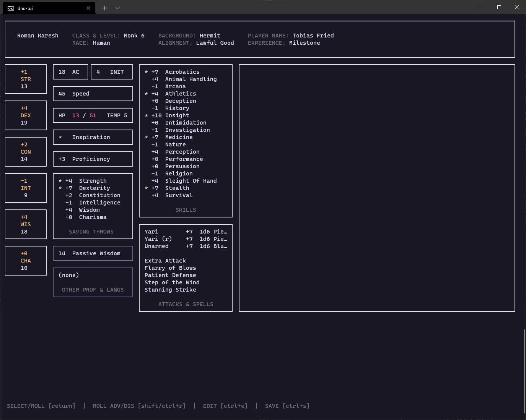Click the Alignment value Lawful Good

tap(215, 43)
